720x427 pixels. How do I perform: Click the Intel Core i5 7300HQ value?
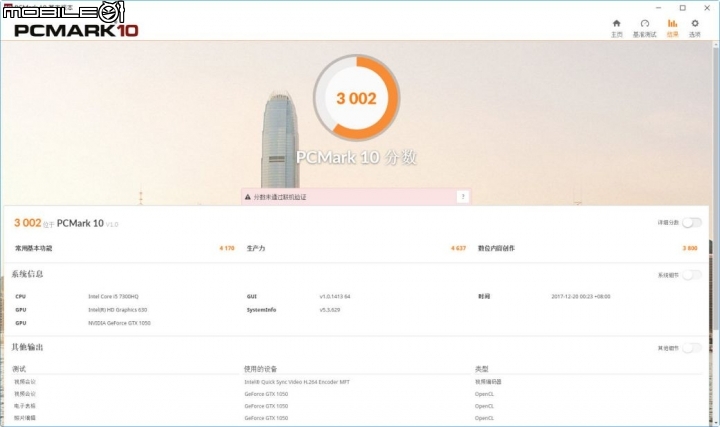113,297
